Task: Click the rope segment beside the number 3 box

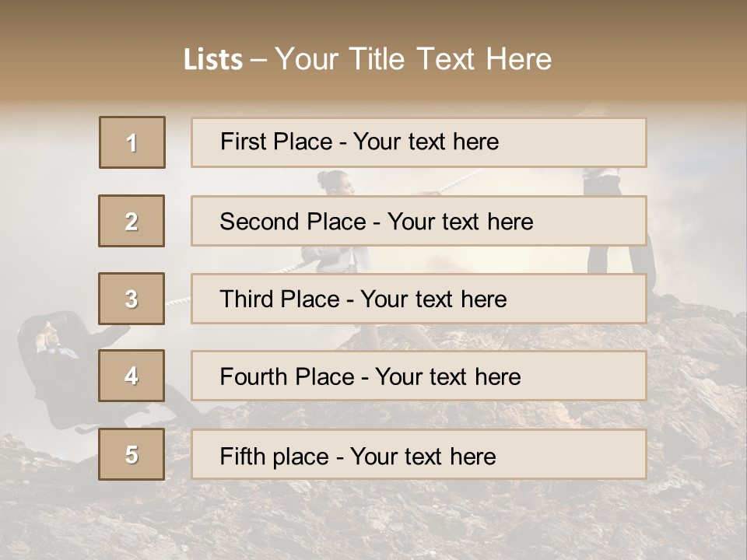Action: pos(177,300)
